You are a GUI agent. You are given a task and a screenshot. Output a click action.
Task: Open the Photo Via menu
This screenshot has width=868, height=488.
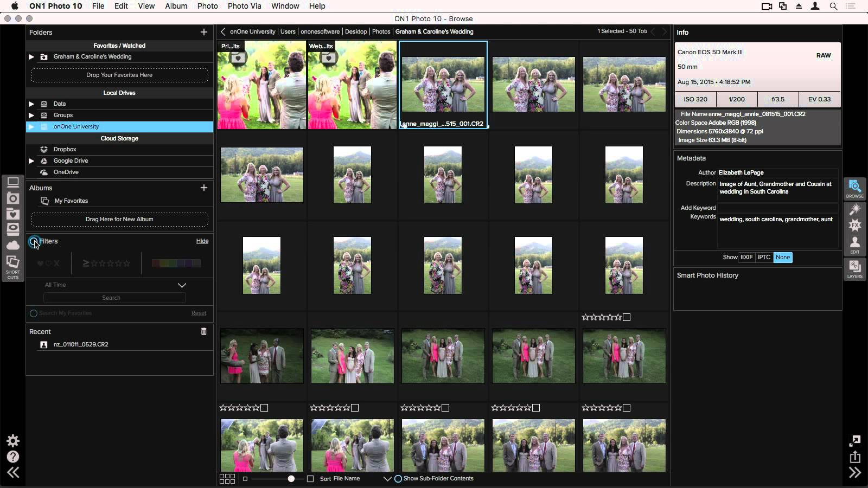[x=244, y=6]
